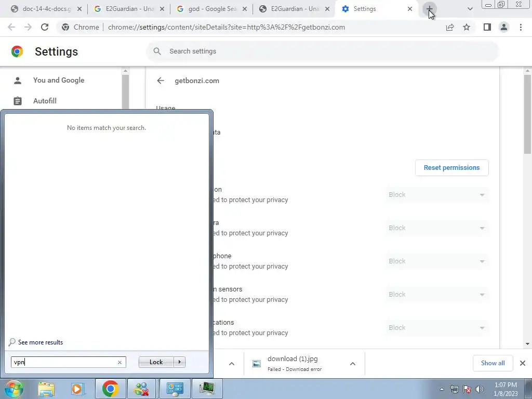This screenshot has height=399, width=532.
Task: Open Block dropdown beside the 'ra' permission row
Action: point(436,228)
